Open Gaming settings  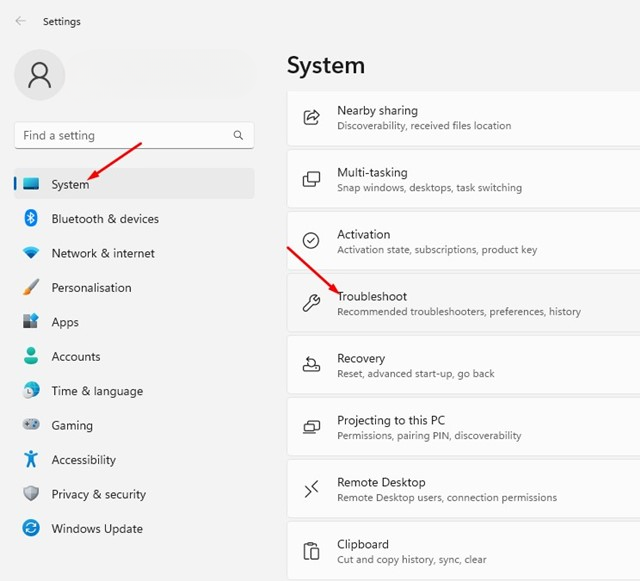point(134,425)
